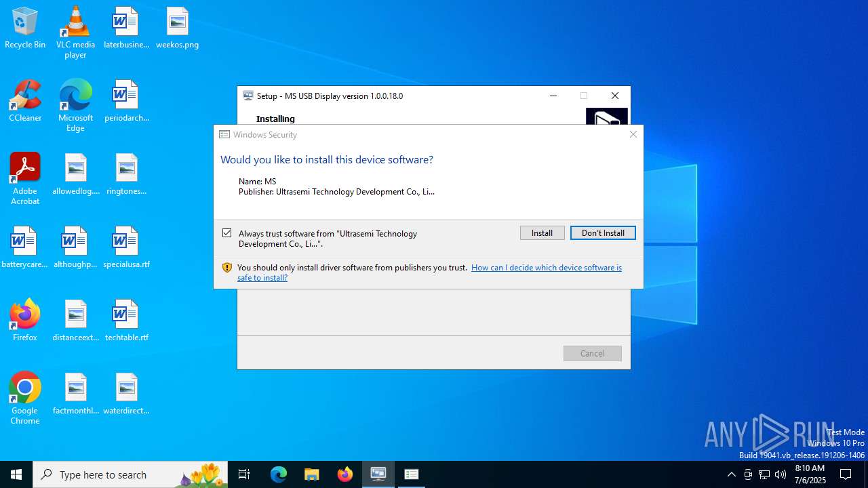Open the CCleaner desktop shortcut
Viewport: 868px width, 488px height.
click(x=25, y=101)
